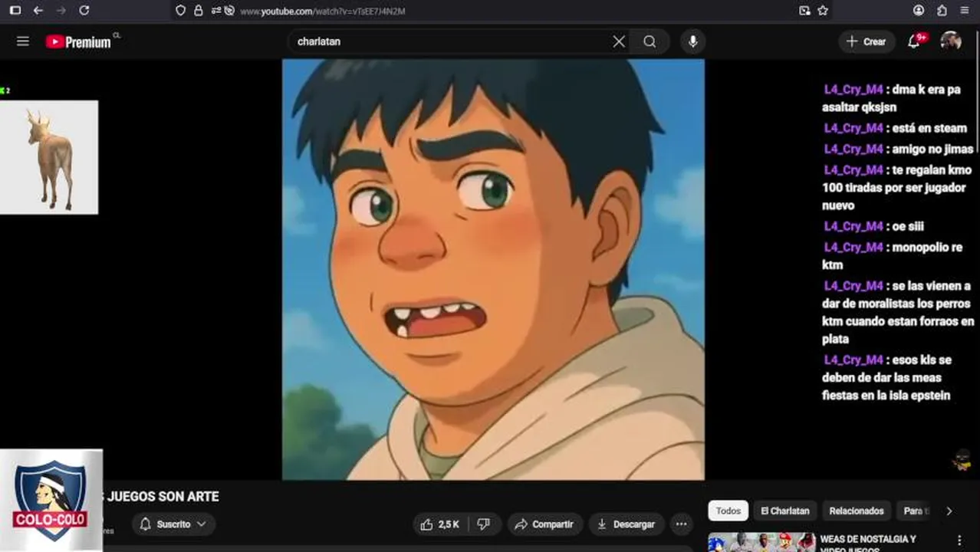Click the Compartir share button
Screen dimensions: 980x552
[x=544, y=524]
